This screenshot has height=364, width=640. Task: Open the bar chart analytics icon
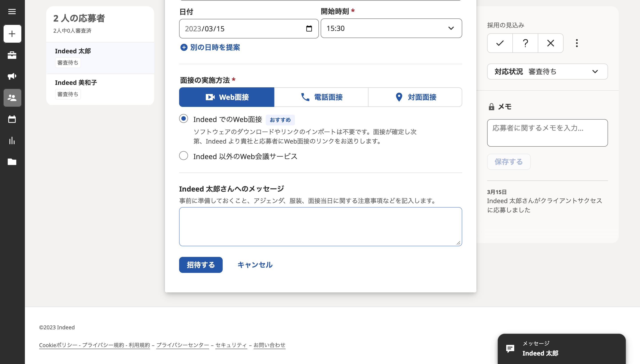[x=12, y=140]
